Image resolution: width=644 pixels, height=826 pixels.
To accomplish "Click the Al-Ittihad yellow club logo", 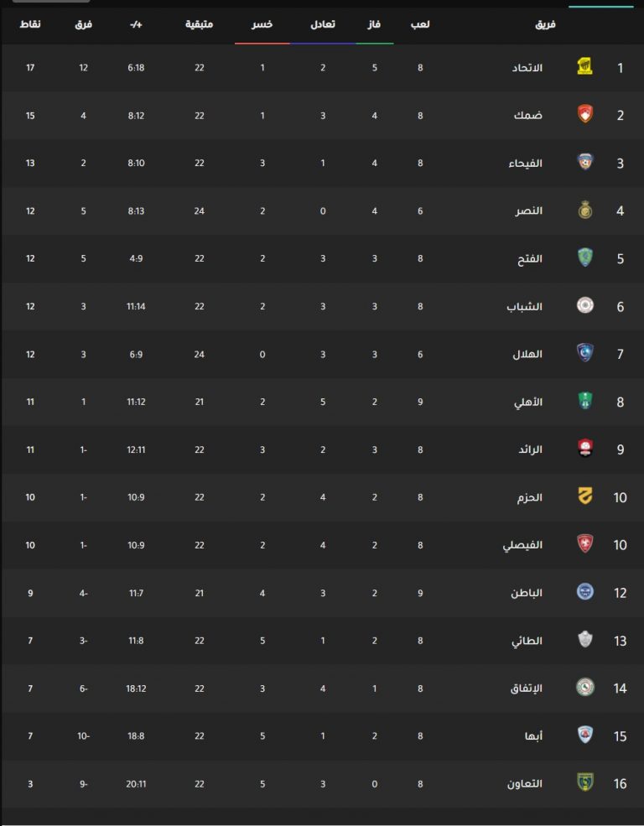I will (x=585, y=67).
